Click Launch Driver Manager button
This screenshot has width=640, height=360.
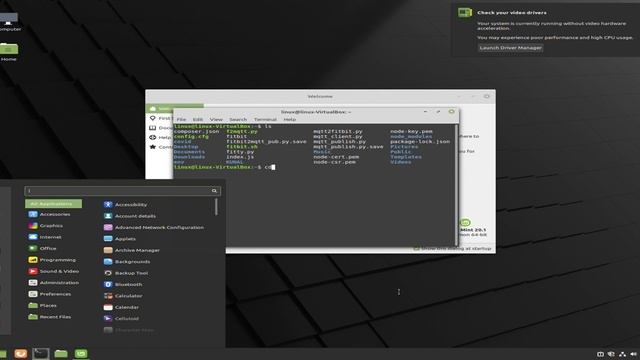tap(511, 48)
